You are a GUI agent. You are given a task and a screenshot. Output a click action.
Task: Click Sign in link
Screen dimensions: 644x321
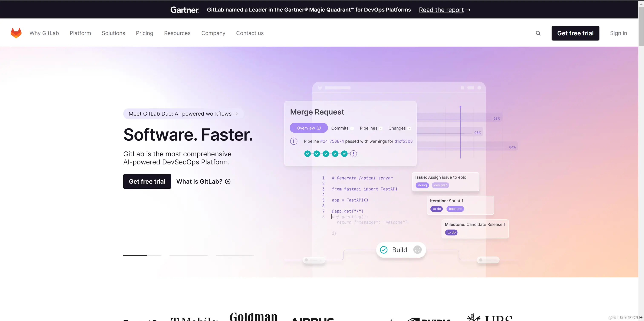(x=618, y=33)
